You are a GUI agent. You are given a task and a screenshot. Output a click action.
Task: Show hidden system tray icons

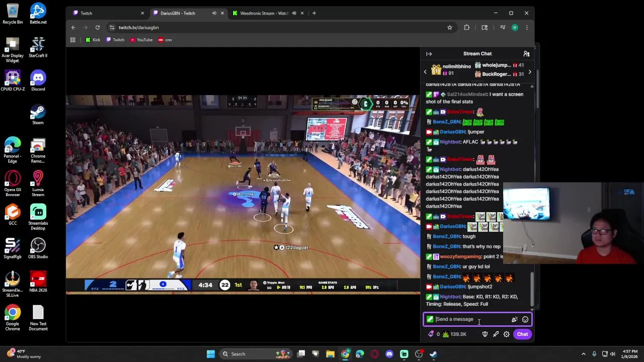[584, 354]
